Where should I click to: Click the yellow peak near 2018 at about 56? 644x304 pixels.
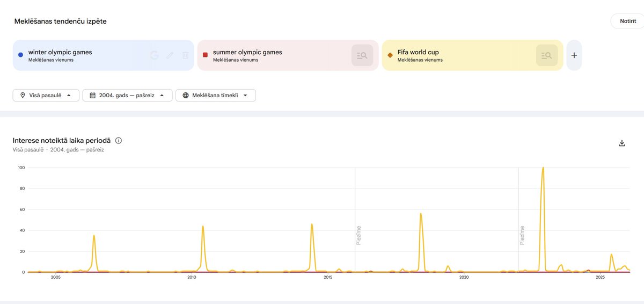click(x=421, y=214)
